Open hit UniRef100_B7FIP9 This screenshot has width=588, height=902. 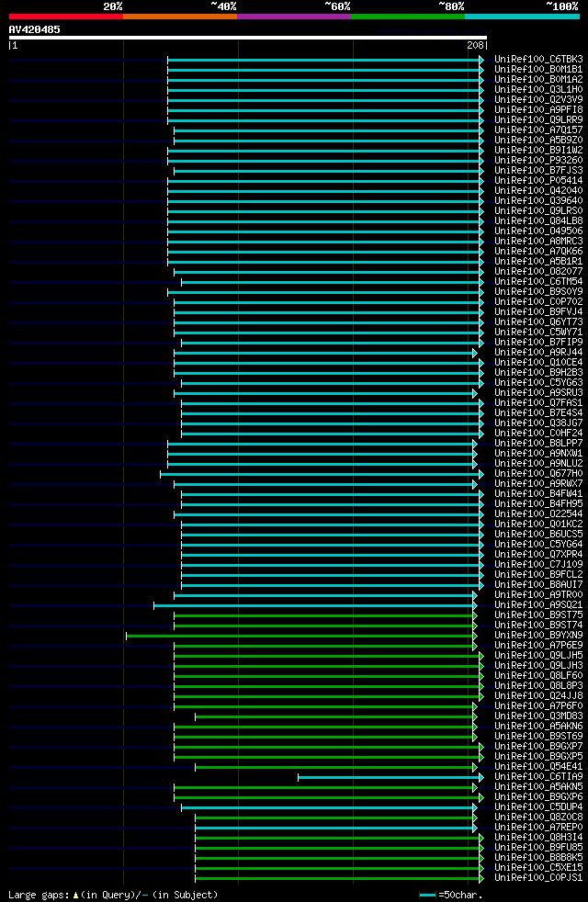point(538,343)
